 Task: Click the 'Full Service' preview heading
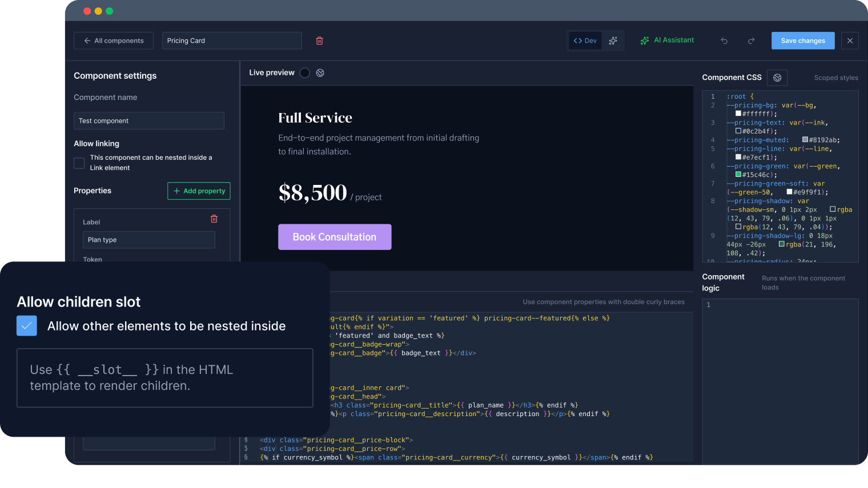coord(315,118)
